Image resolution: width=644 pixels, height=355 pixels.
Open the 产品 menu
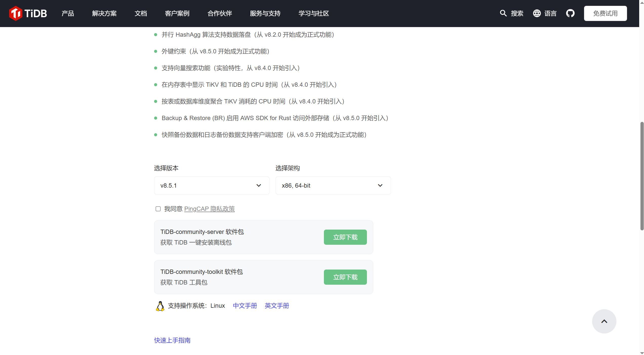pyautogui.click(x=67, y=13)
